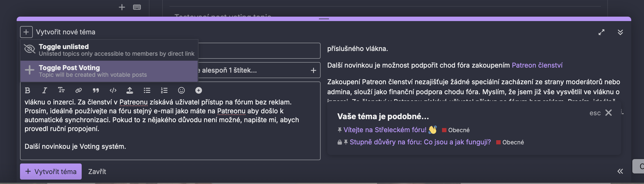
Task: Open the emoji picker
Action: point(181,90)
